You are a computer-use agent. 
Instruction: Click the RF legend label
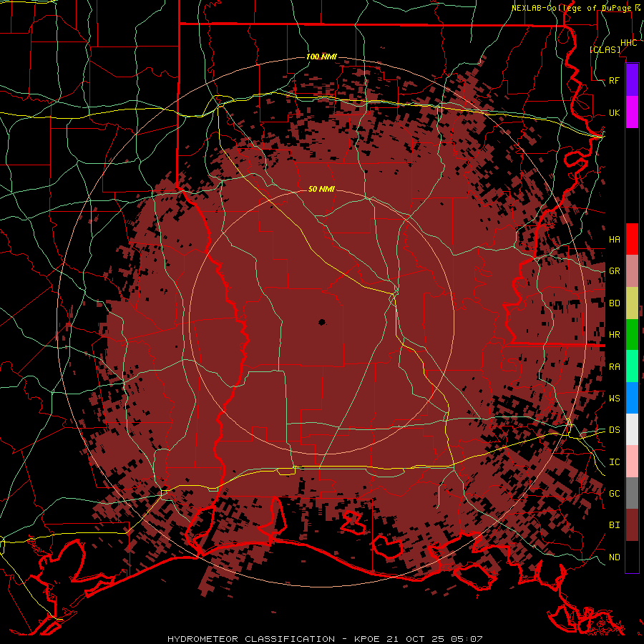pyautogui.click(x=614, y=80)
